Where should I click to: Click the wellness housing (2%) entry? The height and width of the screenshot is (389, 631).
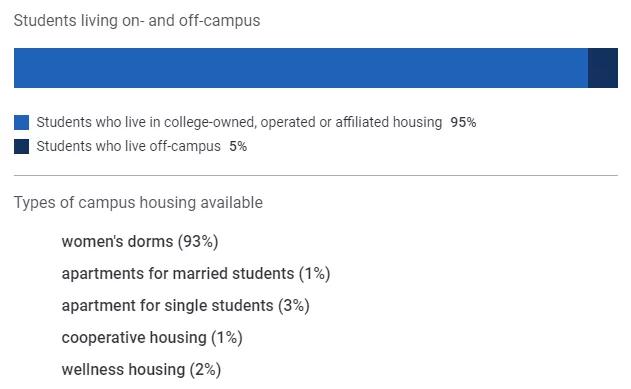tap(141, 370)
